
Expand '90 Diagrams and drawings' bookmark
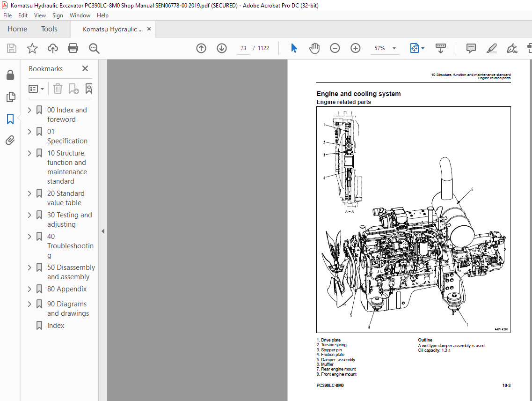pos(29,304)
